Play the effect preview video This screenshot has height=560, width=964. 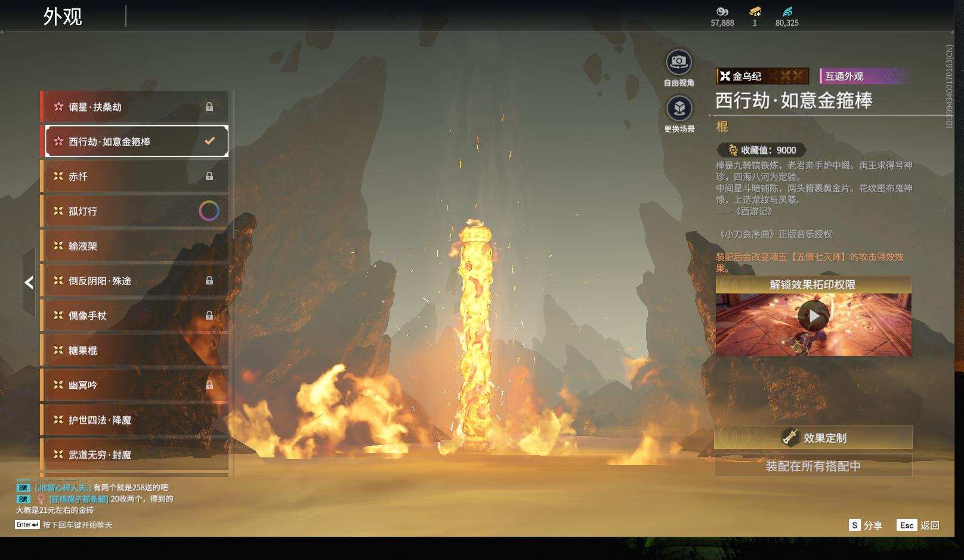[x=814, y=315]
